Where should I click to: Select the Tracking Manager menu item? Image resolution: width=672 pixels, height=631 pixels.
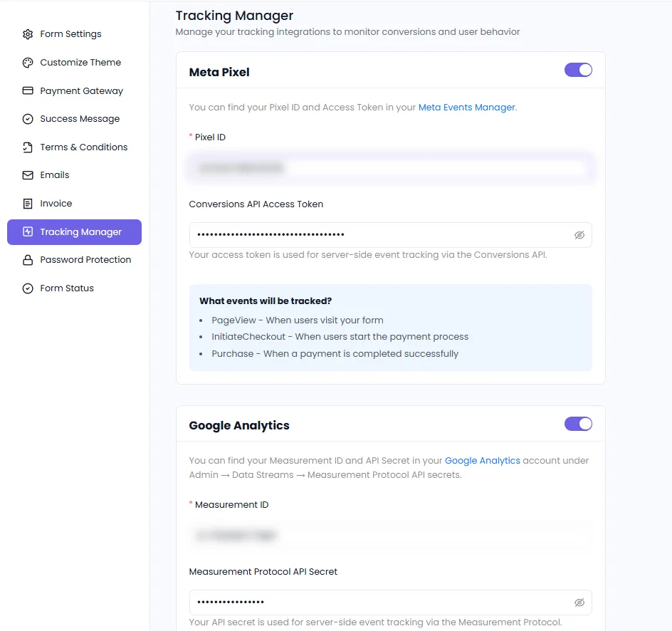[x=74, y=232]
